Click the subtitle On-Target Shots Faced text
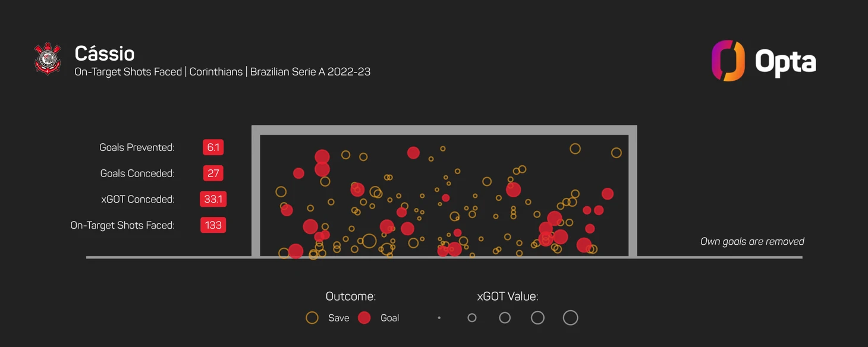 point(128,72)
